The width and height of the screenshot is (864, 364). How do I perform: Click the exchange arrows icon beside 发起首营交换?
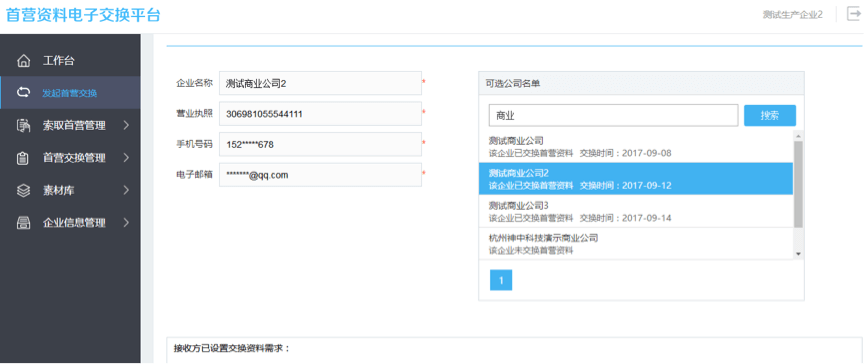pyautogui.click(x=23, y=93)
